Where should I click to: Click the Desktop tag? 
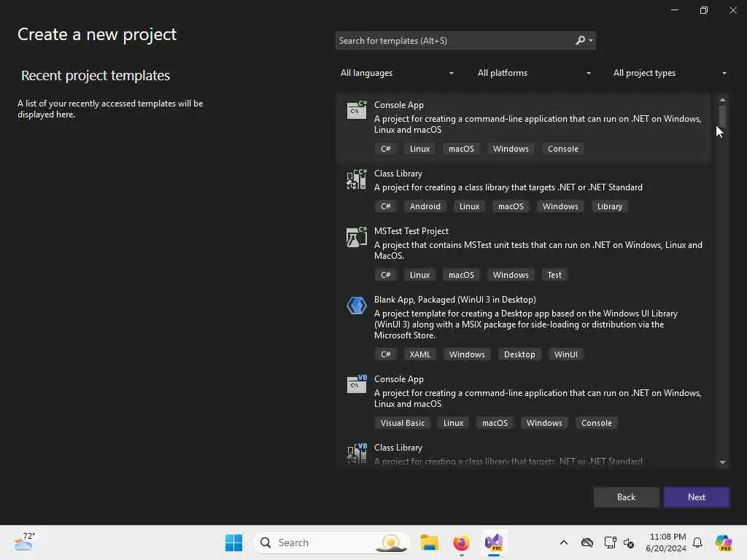pyautogui.click(x=519, y=354)
